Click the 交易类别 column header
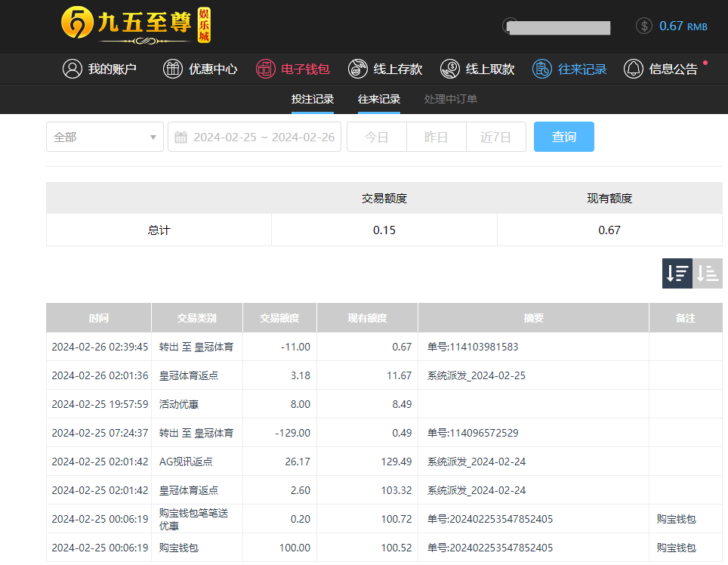Image resolution: width=728 pixels, height=565 pixels. point(197,318)
